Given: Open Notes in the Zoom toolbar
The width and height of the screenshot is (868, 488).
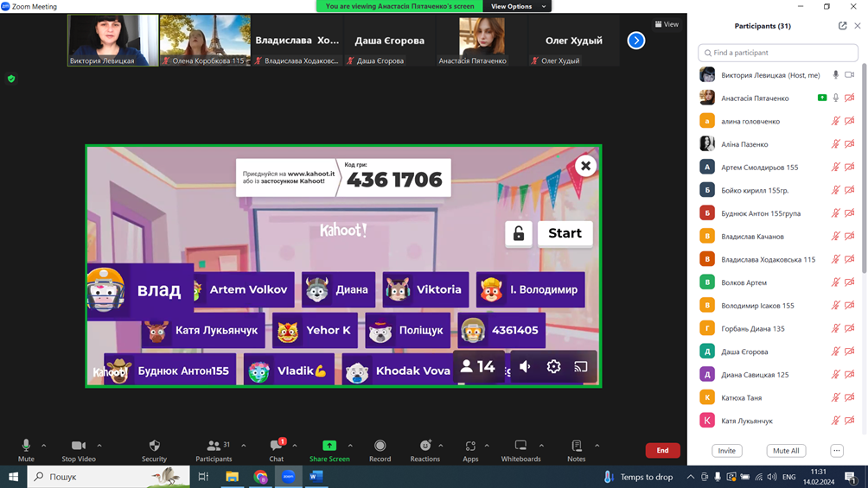Looking at the screenshot, I should [x=577, y=450].
